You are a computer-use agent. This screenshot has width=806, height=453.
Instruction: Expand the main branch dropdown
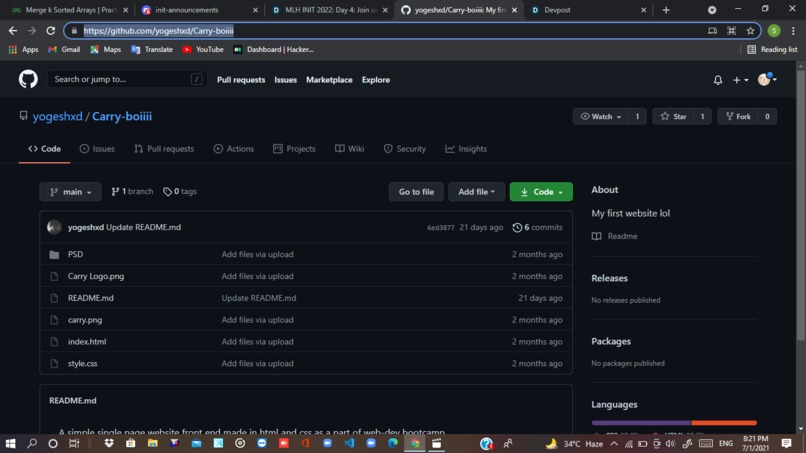coord(70,192)
